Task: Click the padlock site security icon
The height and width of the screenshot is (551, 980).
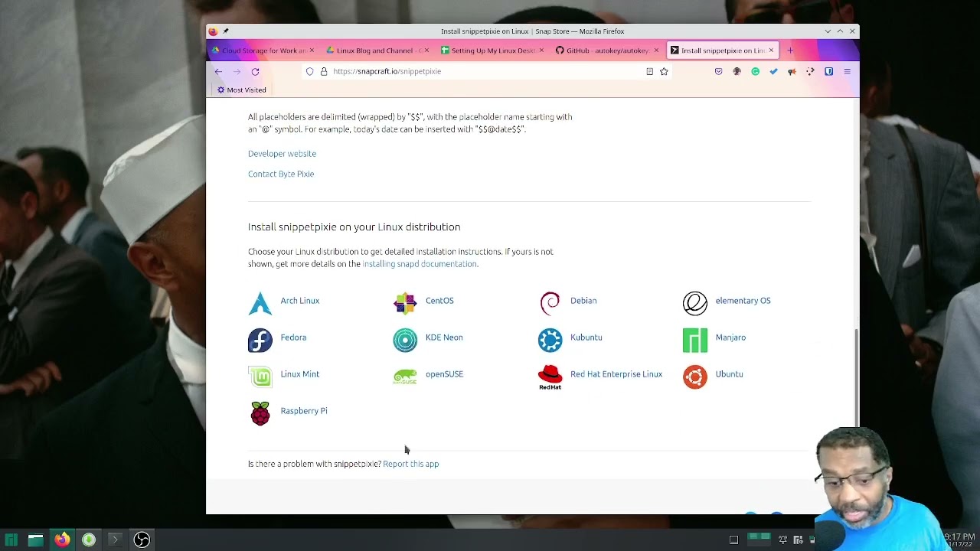Action: point(324,71)
